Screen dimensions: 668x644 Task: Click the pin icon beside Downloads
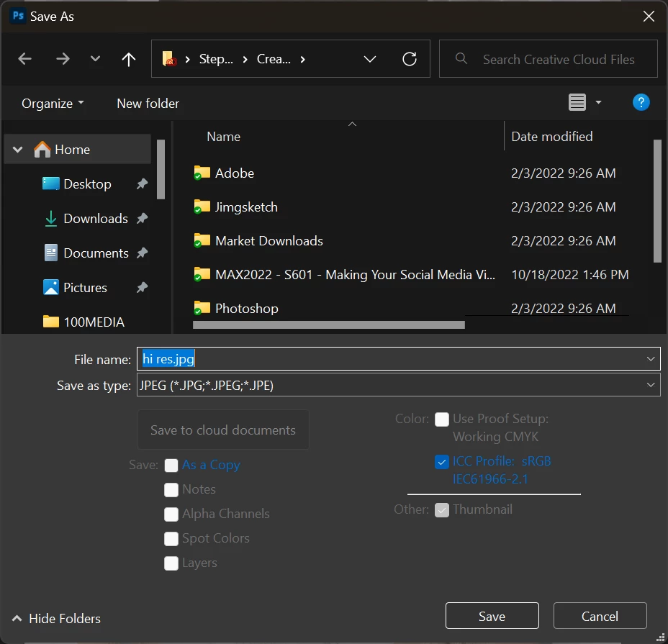[x=142, y=219]
